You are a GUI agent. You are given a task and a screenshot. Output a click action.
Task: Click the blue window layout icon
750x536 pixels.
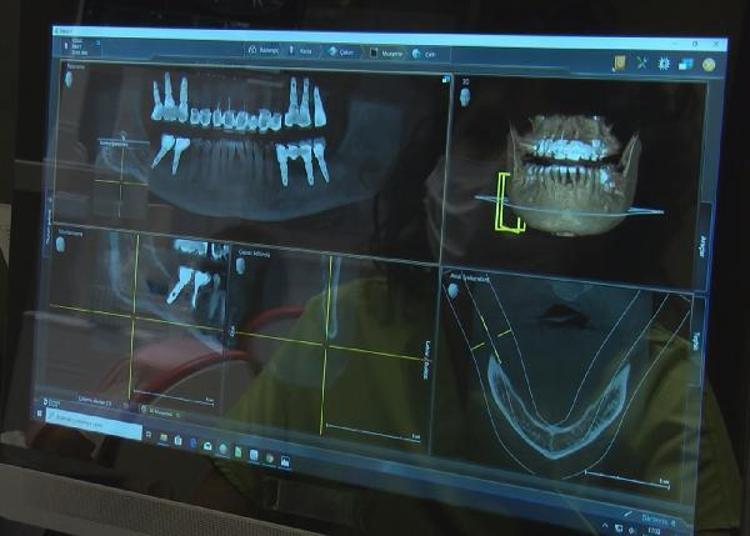coord(686,65)
